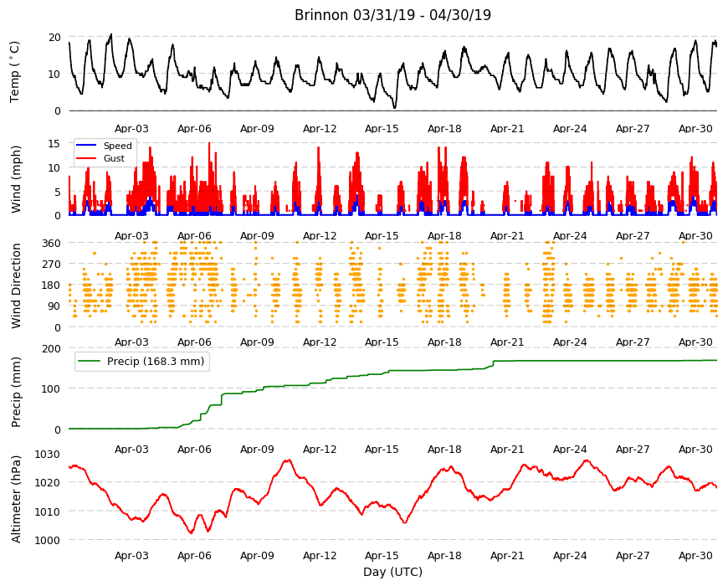Click the Precip (mm) axis label

tap(16, 392)
